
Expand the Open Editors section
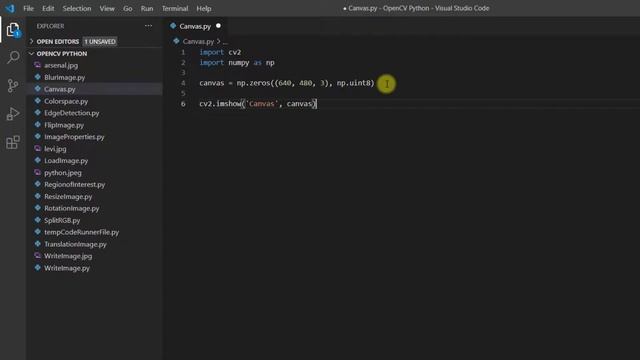[x=58, y=42]
